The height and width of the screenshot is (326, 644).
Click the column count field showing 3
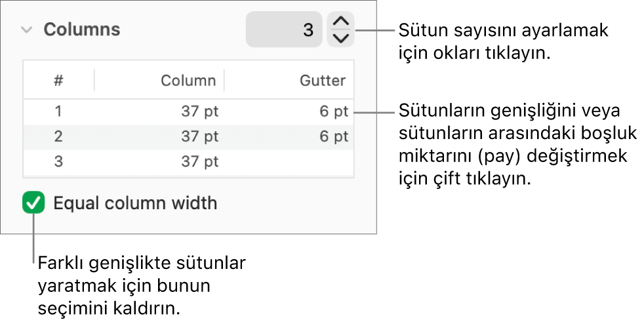(284, 30)
